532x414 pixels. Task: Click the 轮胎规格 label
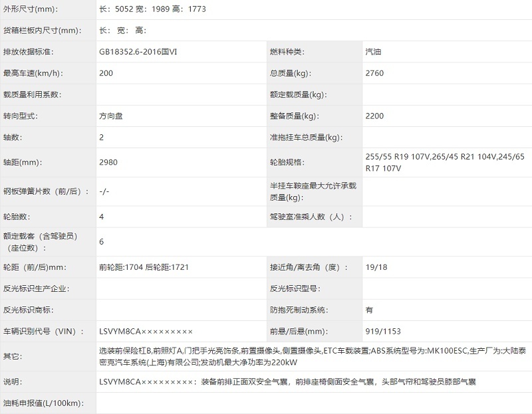click(287, 162)
